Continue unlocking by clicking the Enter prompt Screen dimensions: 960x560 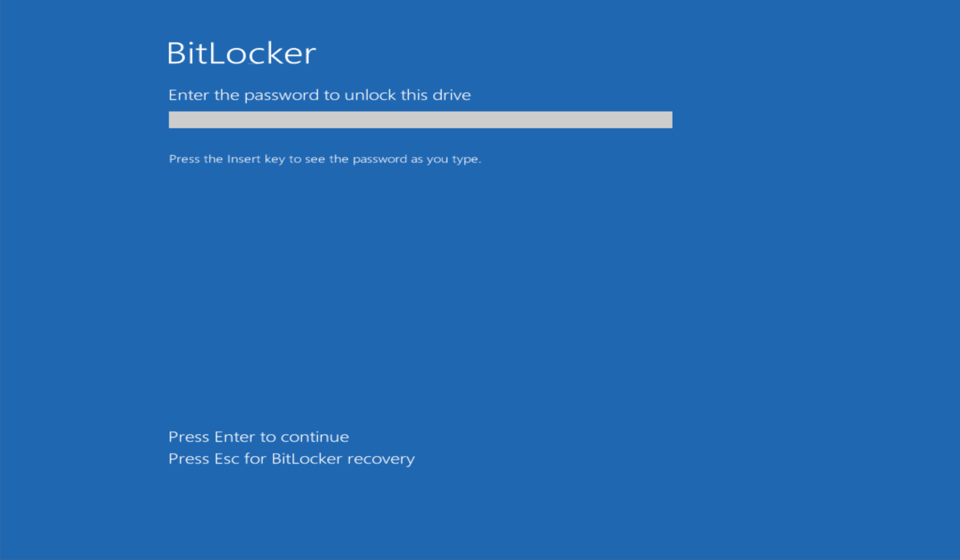[x=258, y=436]
